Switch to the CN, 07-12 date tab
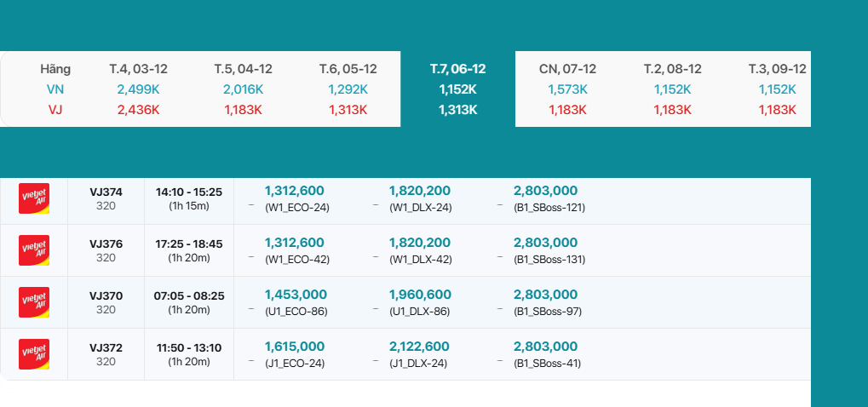868x407 pixels. pos(567,89)
